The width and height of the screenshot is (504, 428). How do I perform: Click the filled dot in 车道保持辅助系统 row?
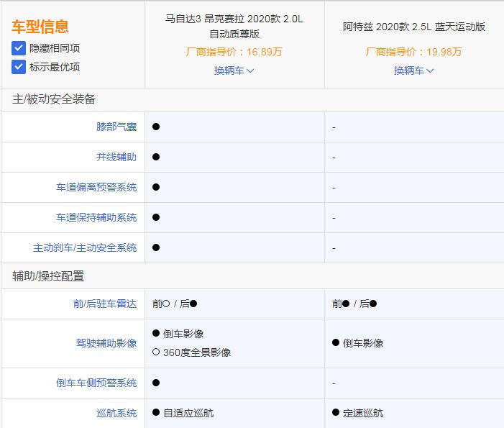pyautogui.click(x=156, y=217)
